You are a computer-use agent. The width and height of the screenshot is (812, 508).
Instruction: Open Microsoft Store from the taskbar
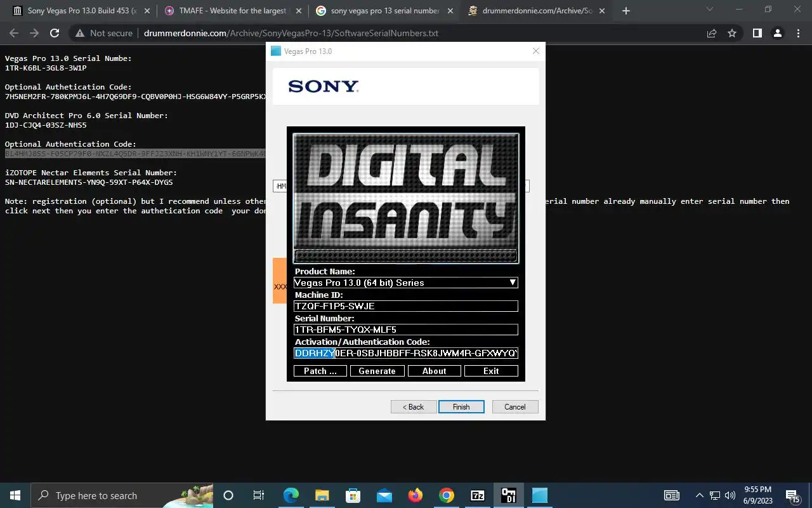click(x=353, y=495)
